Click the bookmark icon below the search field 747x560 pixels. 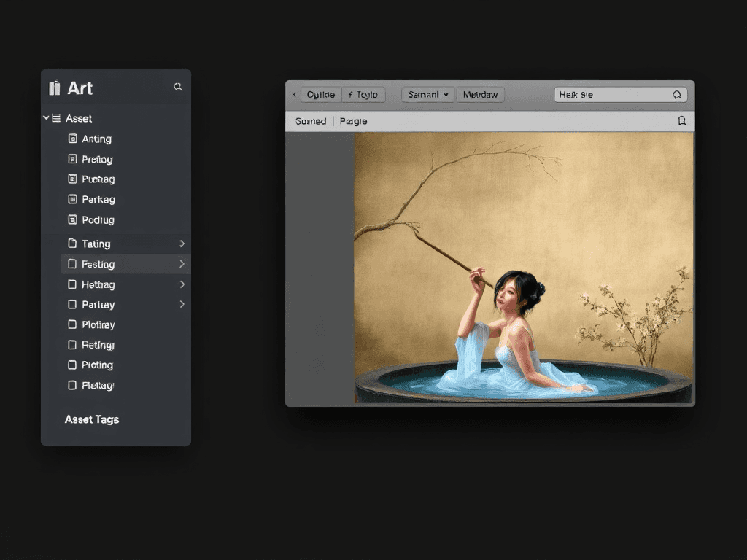tap(682, 121)
